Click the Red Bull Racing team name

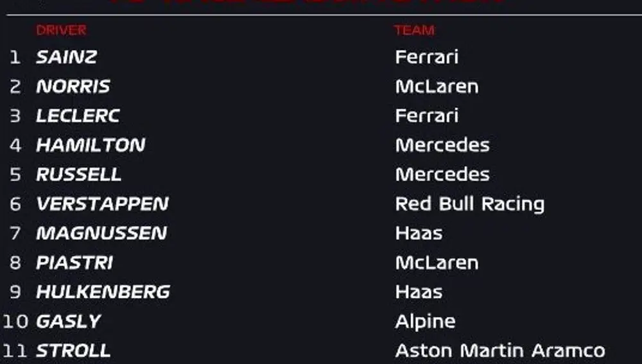(x=469, y=204)
